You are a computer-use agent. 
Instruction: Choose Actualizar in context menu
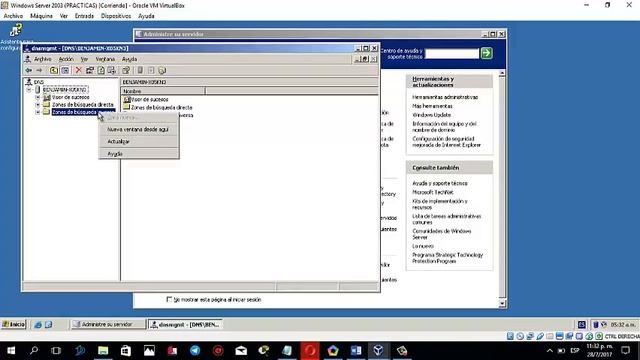[138, 142]
